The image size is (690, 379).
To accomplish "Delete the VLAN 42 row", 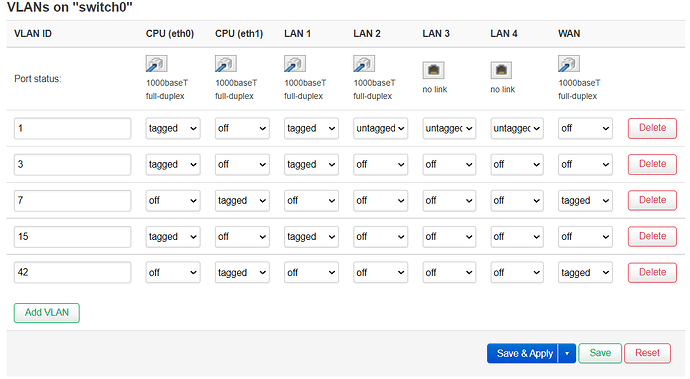I will click(652, 272).
